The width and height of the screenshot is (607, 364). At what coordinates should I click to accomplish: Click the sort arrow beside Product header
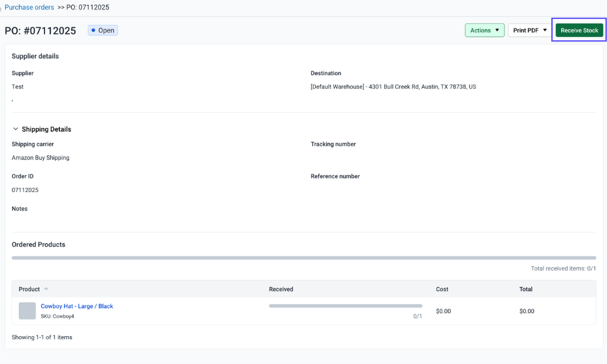(x=46, y=289)
